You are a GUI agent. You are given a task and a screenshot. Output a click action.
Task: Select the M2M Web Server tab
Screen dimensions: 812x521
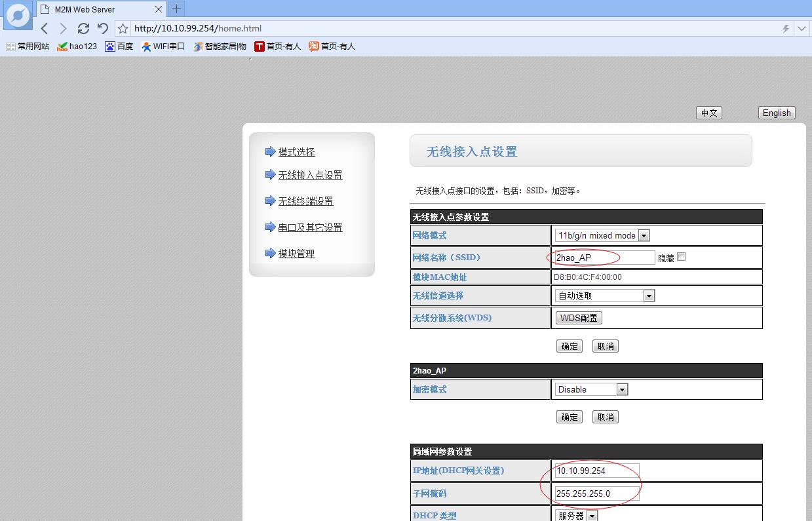(x=100, y=9)
